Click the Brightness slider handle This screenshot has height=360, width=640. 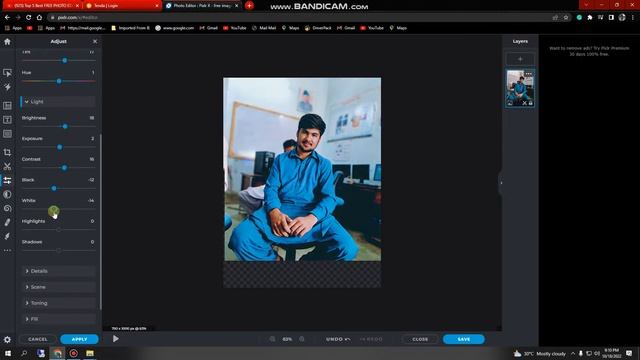pyautogui.click(x=65, y=127)
